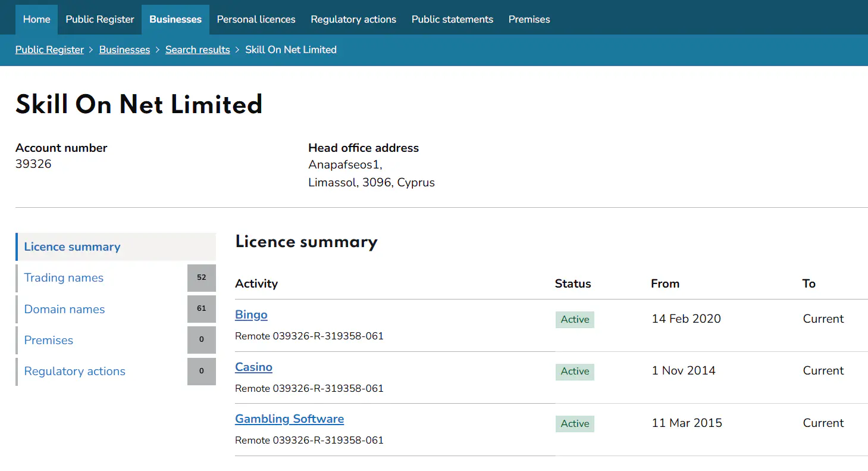Click the Active status badge for Bingo
The height and width of the screenshot is (471, 868).
click(575, 320)
